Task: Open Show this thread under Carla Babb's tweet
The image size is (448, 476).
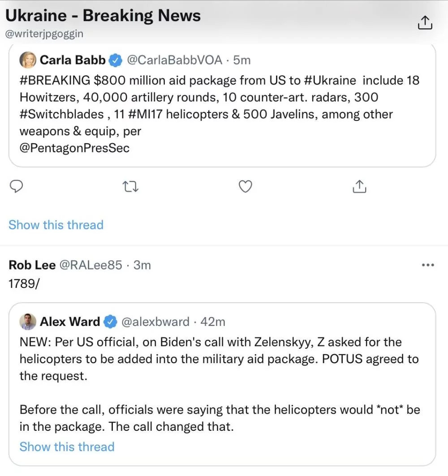Action: 56,225
